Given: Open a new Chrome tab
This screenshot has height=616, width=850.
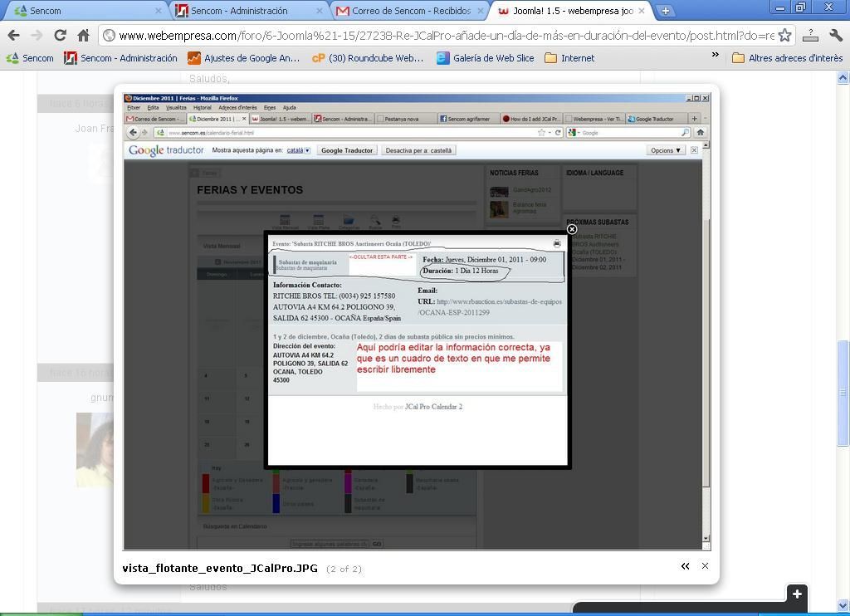Looking at the screenshot, I should point(665,11).
